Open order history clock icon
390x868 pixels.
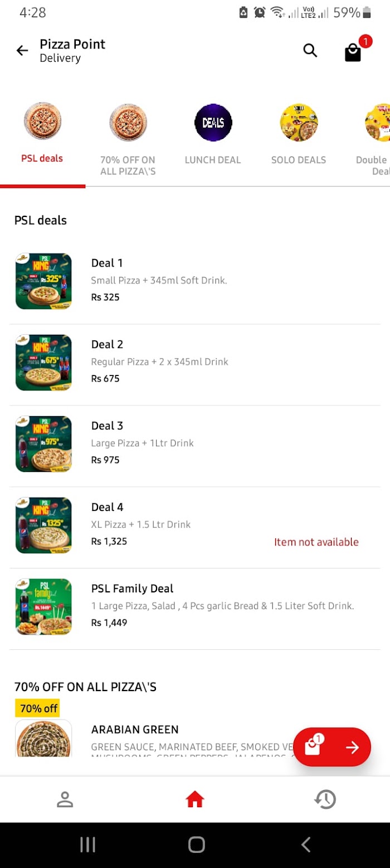tap(325, 799)
